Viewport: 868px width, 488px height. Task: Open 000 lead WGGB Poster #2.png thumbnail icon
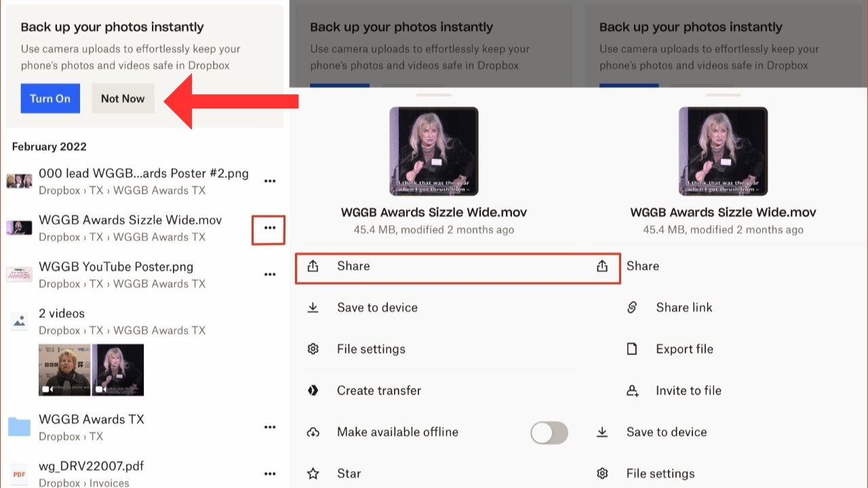click(x=19, y=181)
